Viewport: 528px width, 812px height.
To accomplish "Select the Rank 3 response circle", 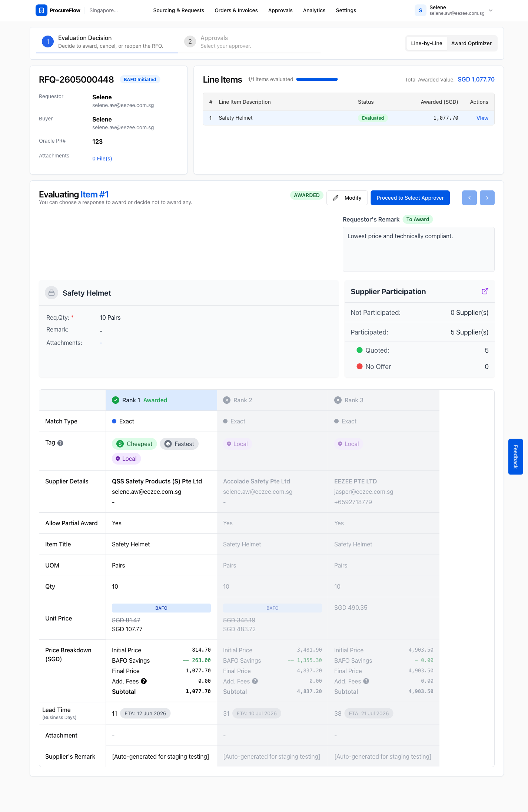I will (338, 400).
